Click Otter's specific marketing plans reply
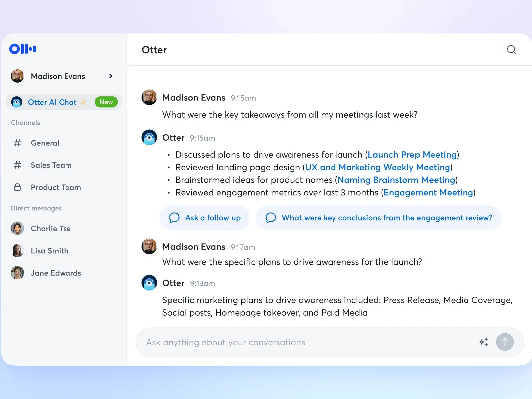The width and height of the screenshot is (532, 399). (x=337, y=306)
